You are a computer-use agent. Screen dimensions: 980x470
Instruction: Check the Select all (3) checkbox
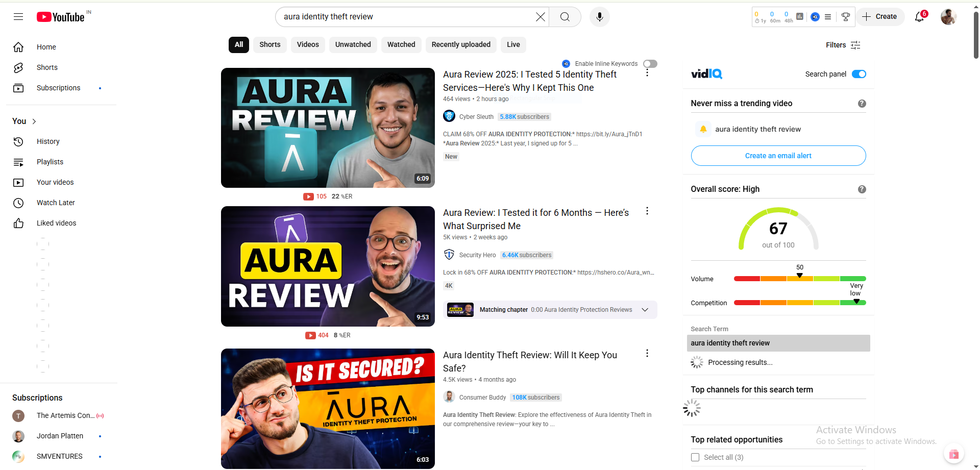pos(695,457)
